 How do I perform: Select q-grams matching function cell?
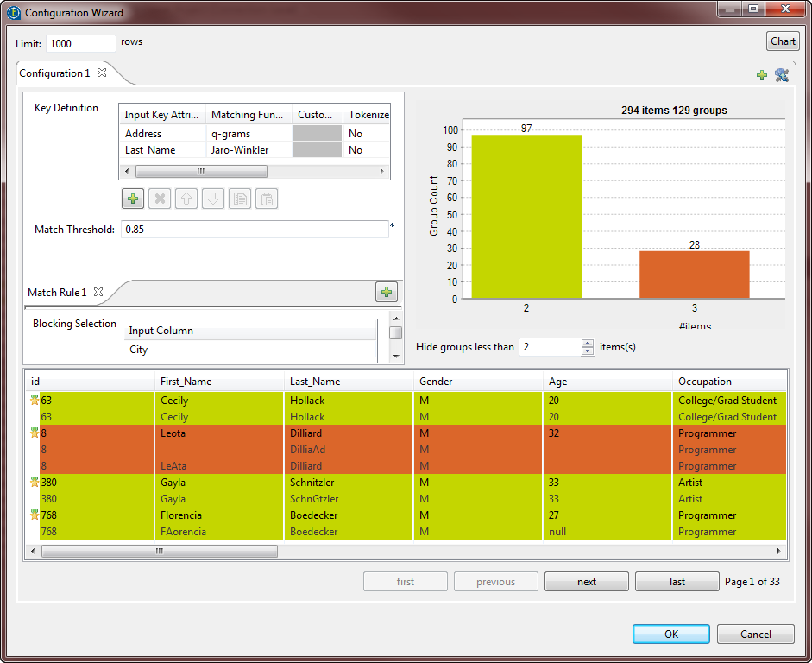[249, 134]
